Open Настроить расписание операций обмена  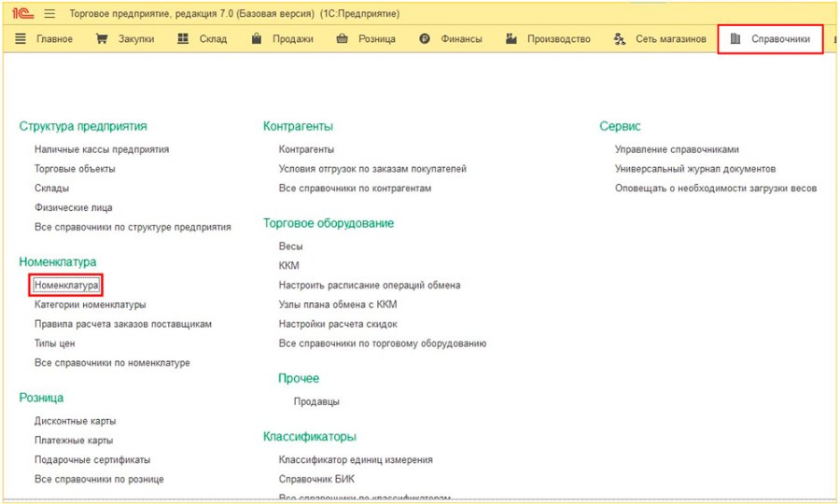coord(369,285)
